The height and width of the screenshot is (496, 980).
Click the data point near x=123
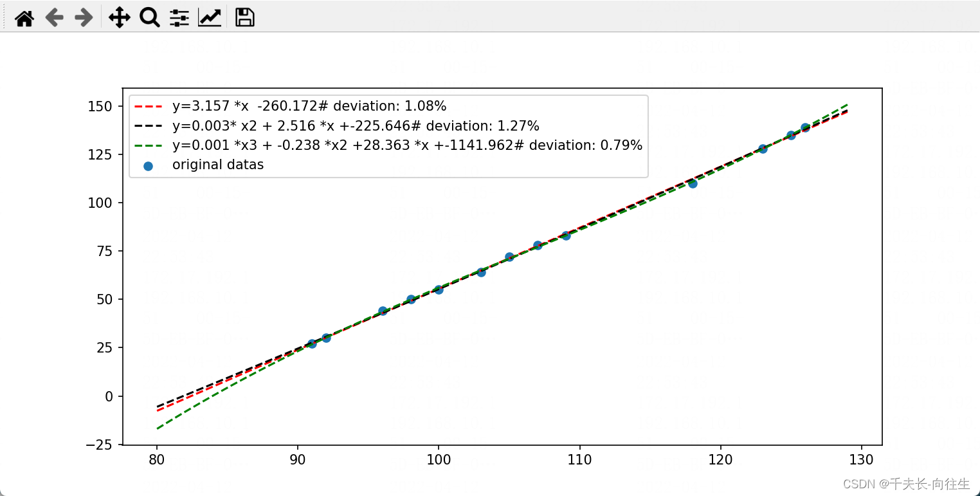[763, 149]
